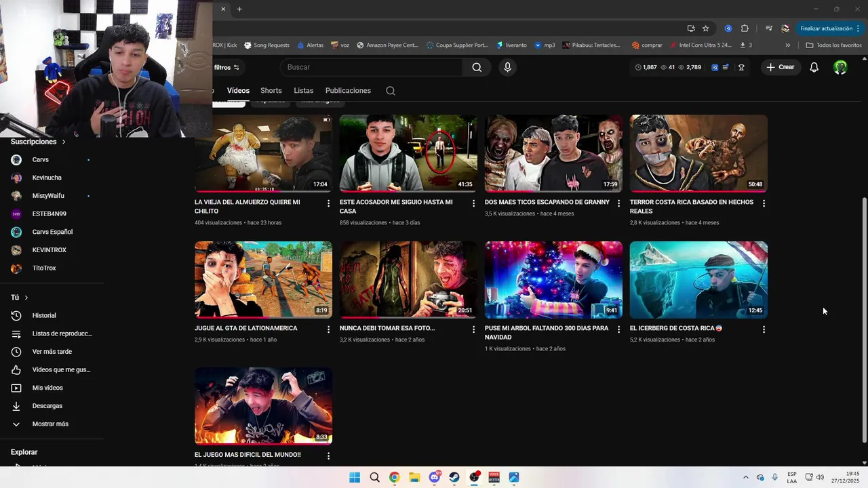This screenshot has height=488, width=868.
Task: Expand the Suscripciones section chevron
Action: point(64,142)
